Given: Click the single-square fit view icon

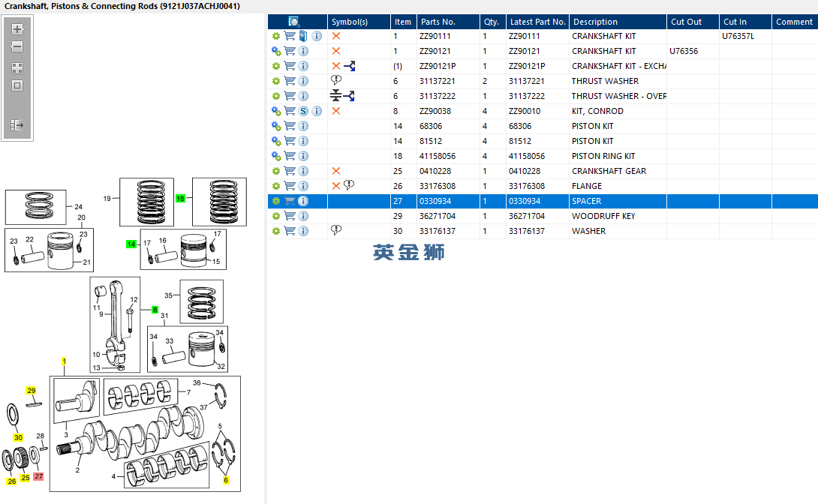Looking at the screenshot, I should (17, 85).
